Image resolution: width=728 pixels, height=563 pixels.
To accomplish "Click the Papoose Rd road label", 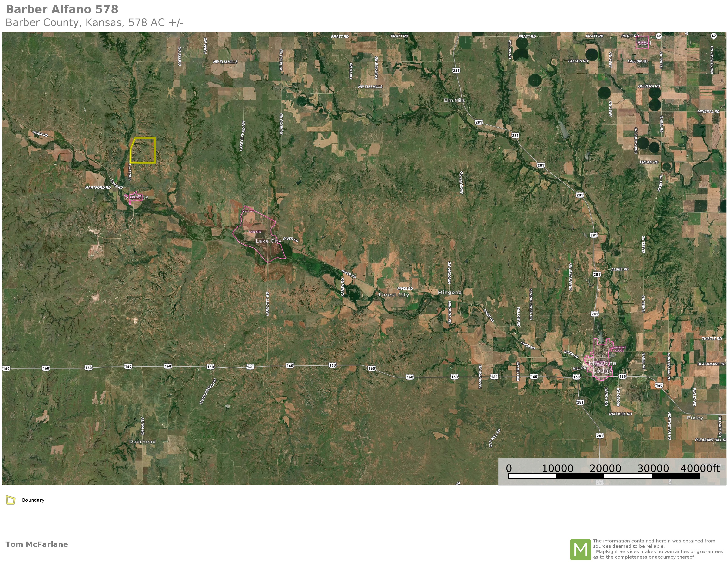I will (620, 414).
